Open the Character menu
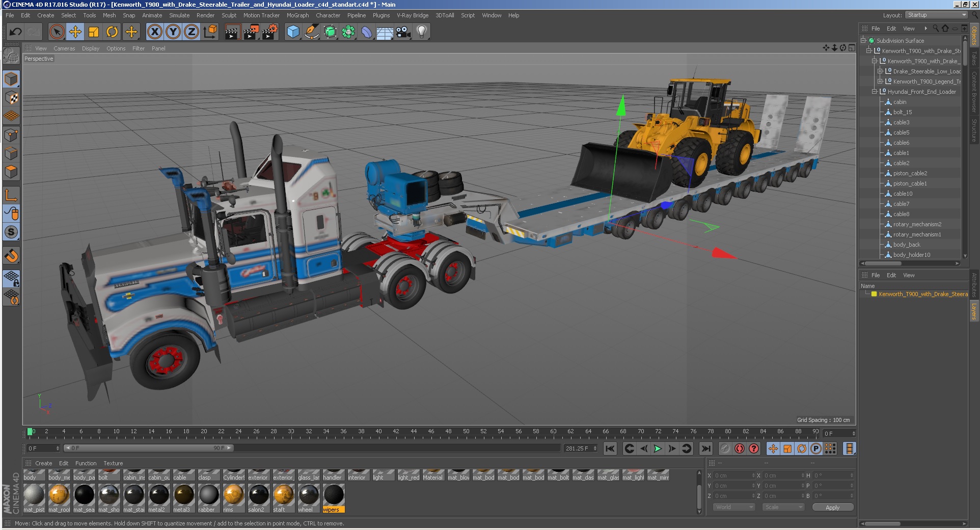 click(x=328, y=15)
